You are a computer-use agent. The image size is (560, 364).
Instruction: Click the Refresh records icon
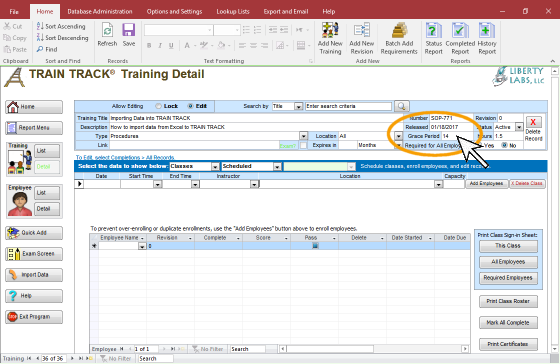click(x=107, y=35)
